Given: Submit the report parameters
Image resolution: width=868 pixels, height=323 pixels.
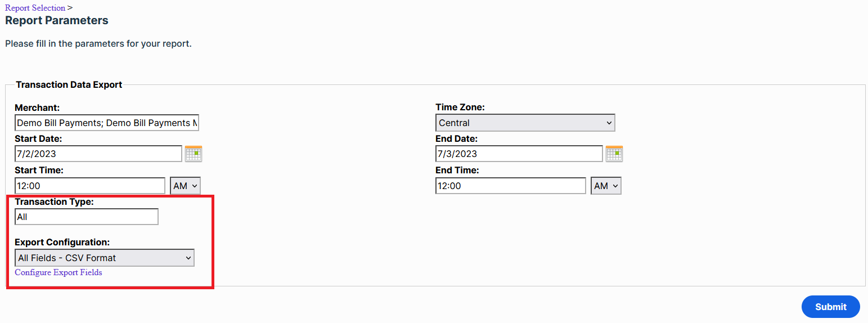Looking at the screenshot, I should [830, 307].
